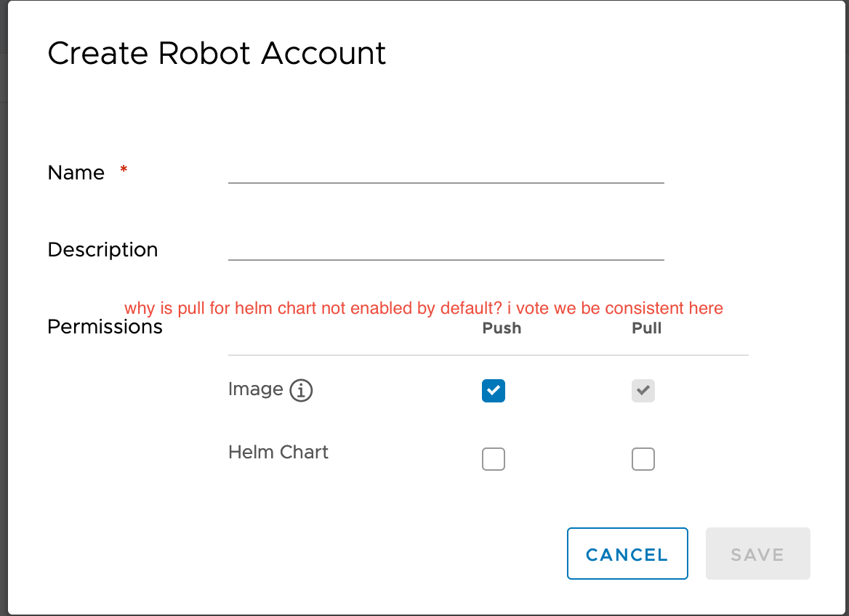The height and width of the screenshot is (616, 849).
Task: Click inside the Description text field
Action: pyautogui.click(x=446, y=251)
